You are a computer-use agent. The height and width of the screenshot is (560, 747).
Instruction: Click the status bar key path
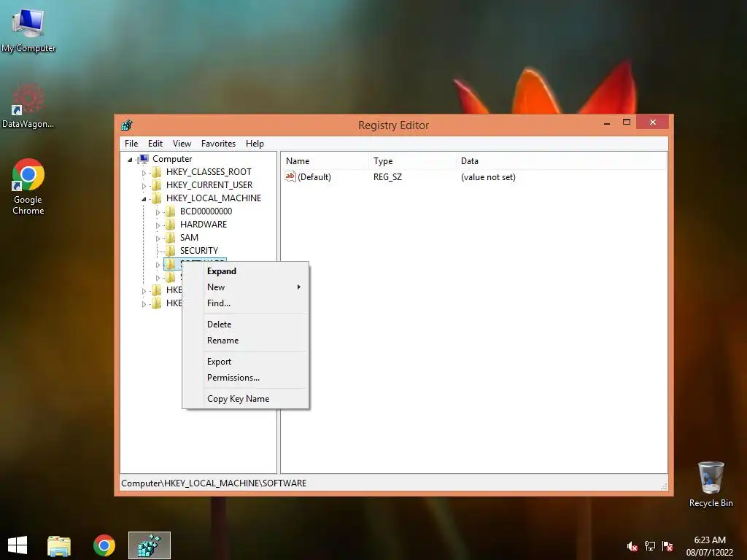[214, 483]
